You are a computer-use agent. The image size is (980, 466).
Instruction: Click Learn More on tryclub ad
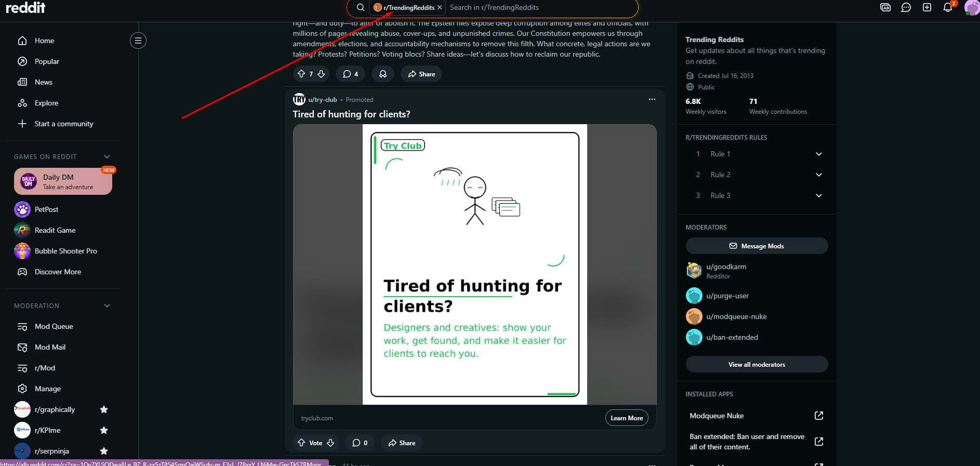627,418
